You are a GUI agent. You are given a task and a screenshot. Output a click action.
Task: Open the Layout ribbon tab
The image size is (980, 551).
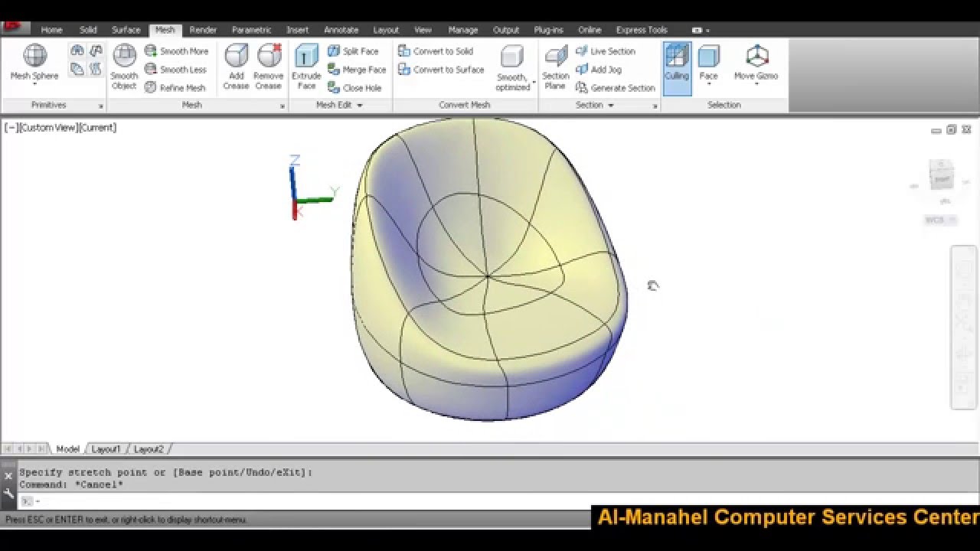[386, 30]
